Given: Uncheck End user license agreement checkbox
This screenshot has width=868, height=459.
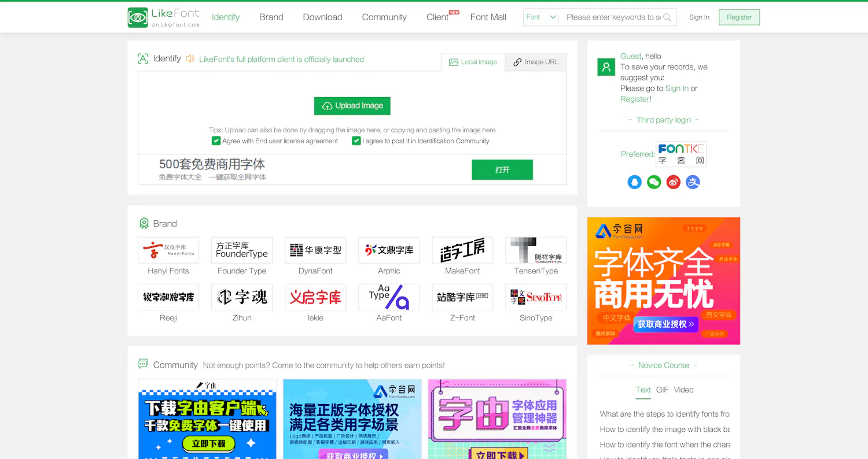Looking at the screenshot, I should (x=216, y=141).
